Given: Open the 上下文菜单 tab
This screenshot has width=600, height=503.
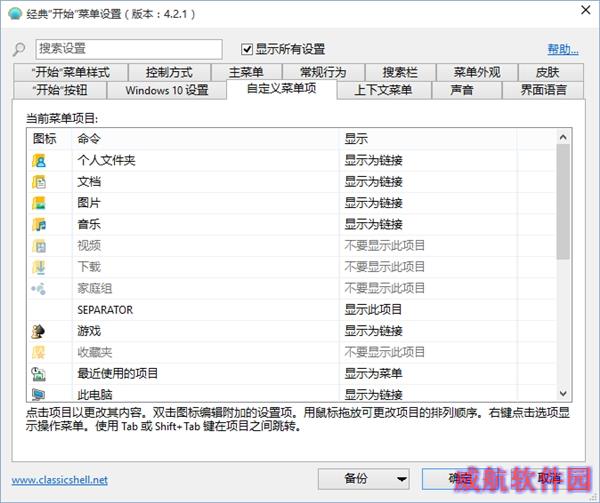Looking at the screenshot, I should pyautogui.click(x=384, y=90).
